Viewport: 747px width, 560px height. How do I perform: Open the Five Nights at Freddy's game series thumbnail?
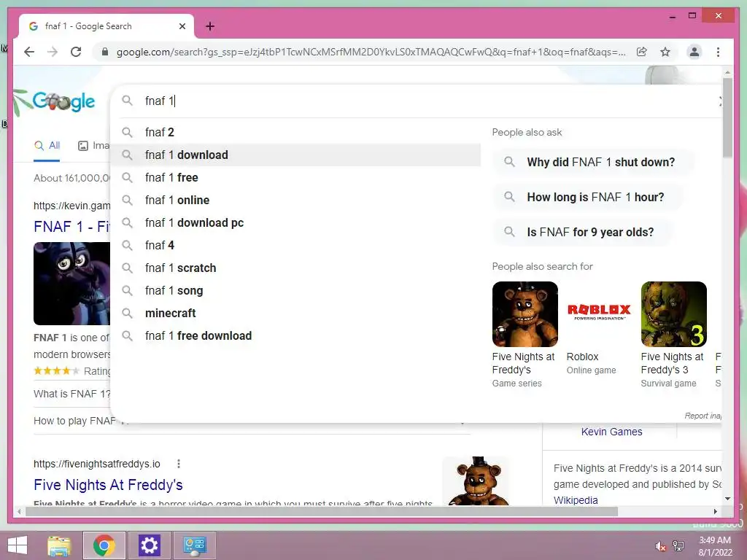pyautogui.click(x=525, y=314)
